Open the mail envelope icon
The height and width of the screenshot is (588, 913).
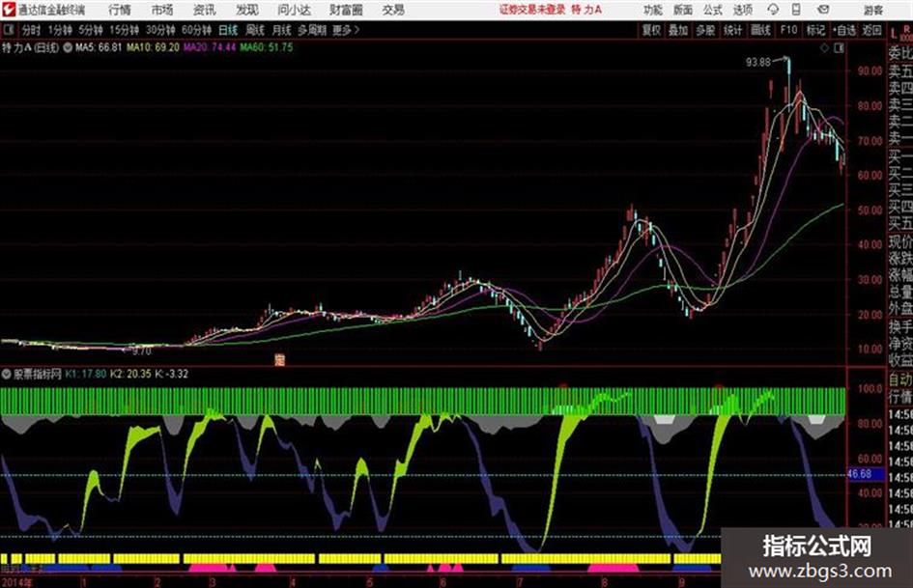(x=823, y=10)
